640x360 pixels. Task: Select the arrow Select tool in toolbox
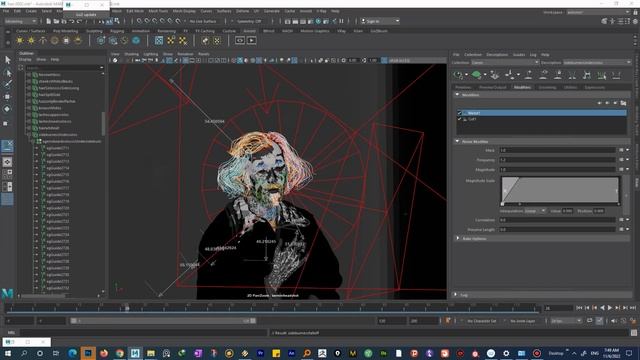[x=8, y=60]
